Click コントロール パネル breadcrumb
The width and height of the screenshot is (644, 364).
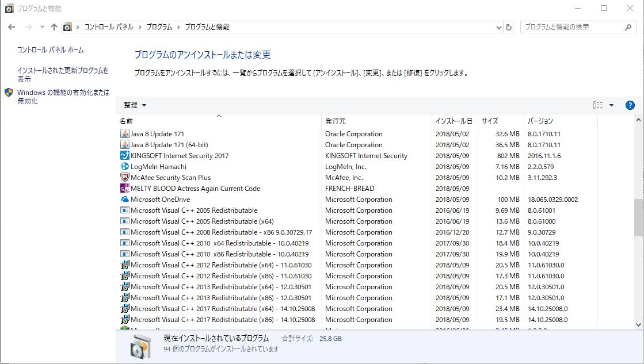[x=109, y=27]
